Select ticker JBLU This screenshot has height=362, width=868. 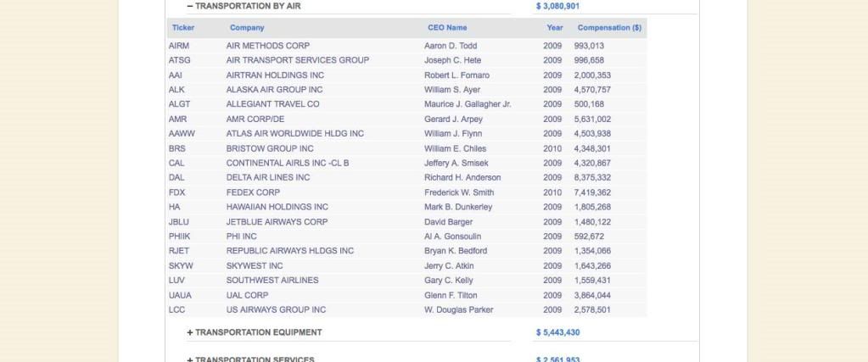[x=179, y=222]
